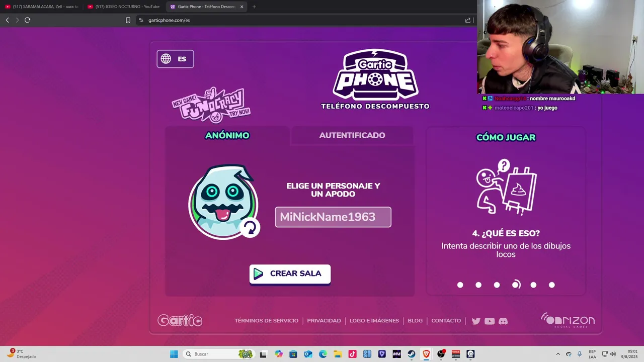Click the ghost character avatar
This screenshot has height=362, width=644.
pos(223,201)
